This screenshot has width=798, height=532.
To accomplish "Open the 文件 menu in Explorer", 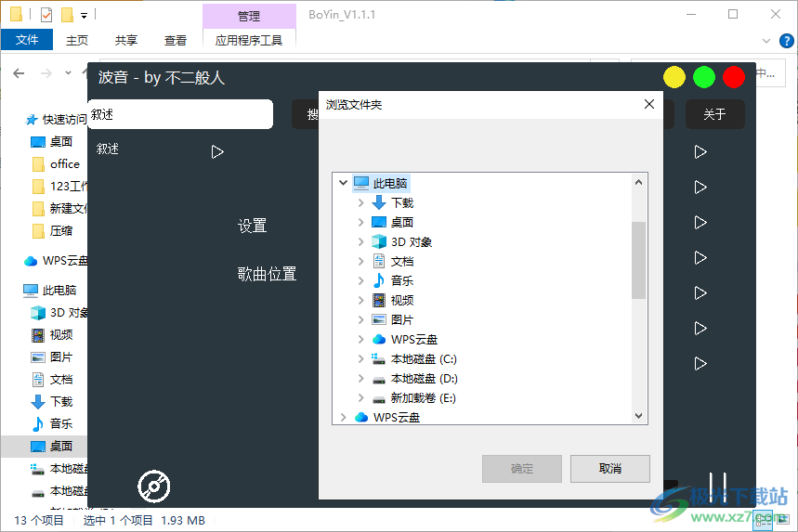I will tap(26, 40).
